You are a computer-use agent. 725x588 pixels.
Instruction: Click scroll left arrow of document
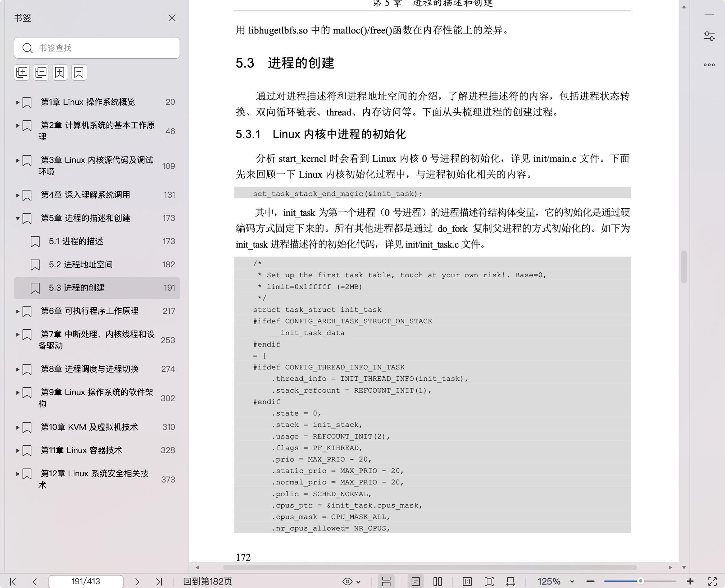[x=197, y=567]
